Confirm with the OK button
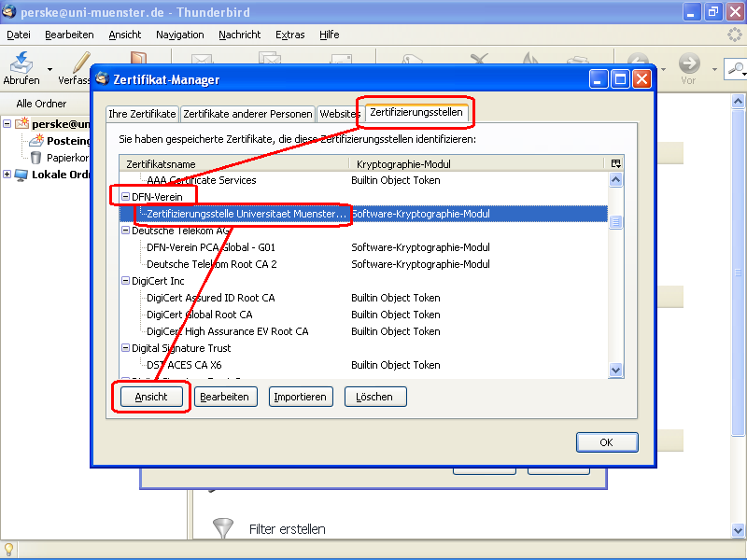This screenshot has height=560, width=747. [607, 441]
